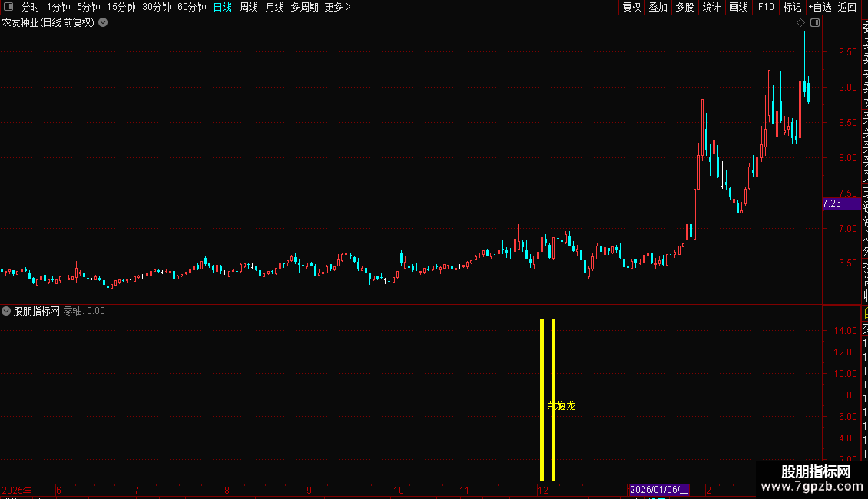Expand the 股朋指标网 indicator dropdown arrow

6,311
